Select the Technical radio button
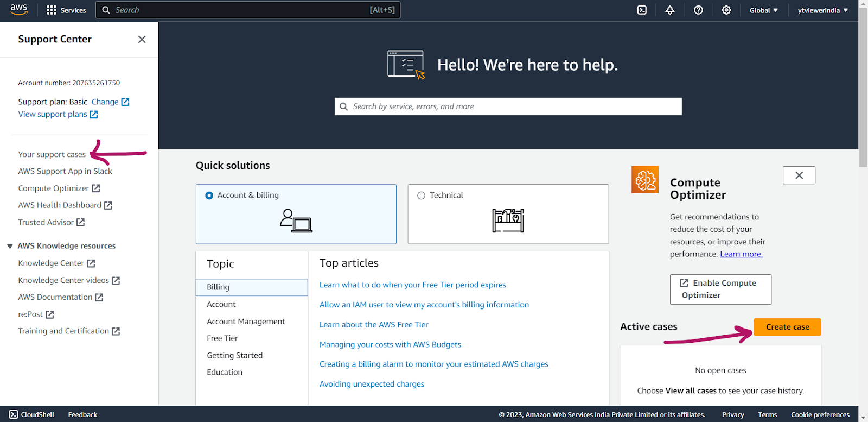This screenshot has width=868, height=422. pos(421,196)
